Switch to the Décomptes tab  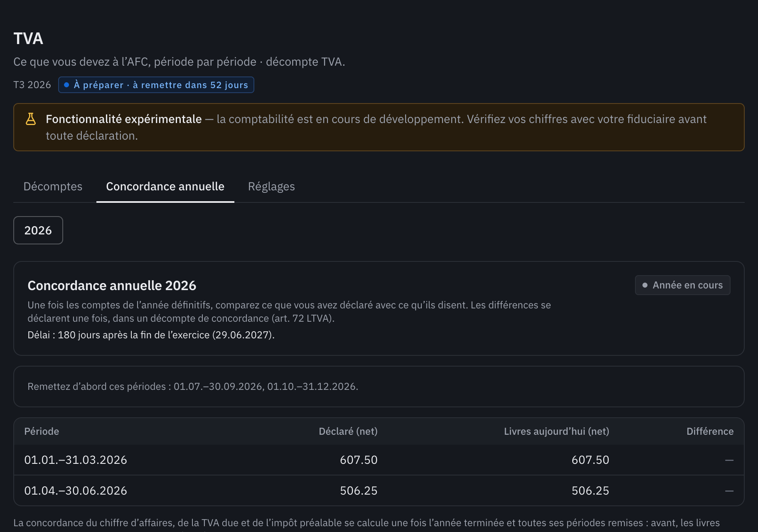pos(53,186)
